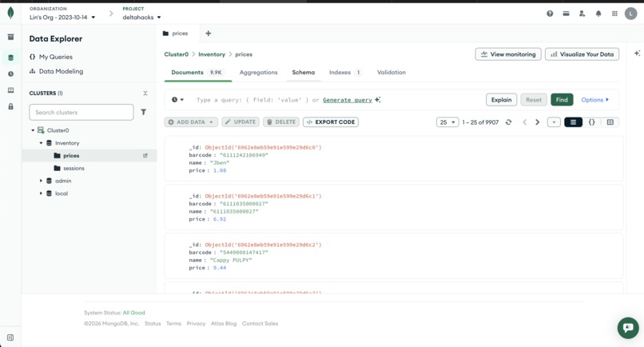Click the Export Code button
This screenshot has width=644, height=347.
pos(331,122)
